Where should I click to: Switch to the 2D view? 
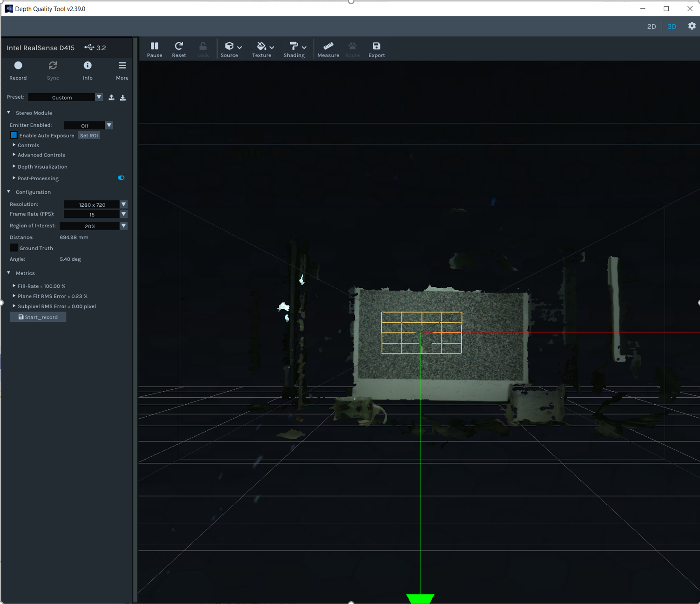point(651,27)
